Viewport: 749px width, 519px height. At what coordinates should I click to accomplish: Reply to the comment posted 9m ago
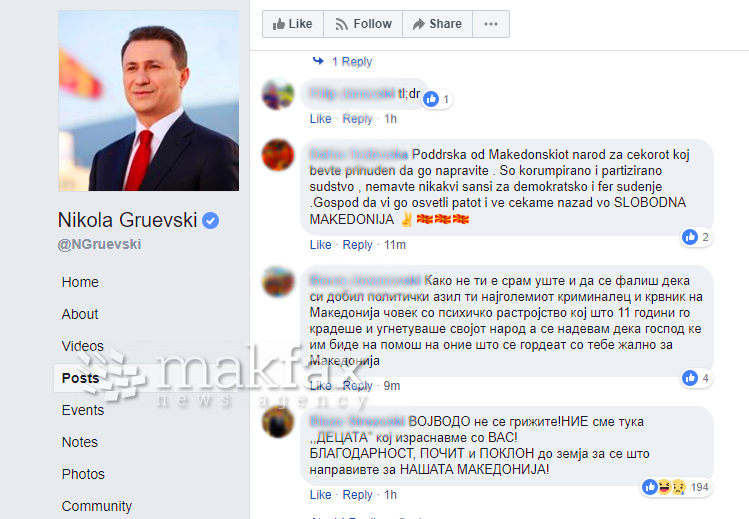[x=357, y=386]
